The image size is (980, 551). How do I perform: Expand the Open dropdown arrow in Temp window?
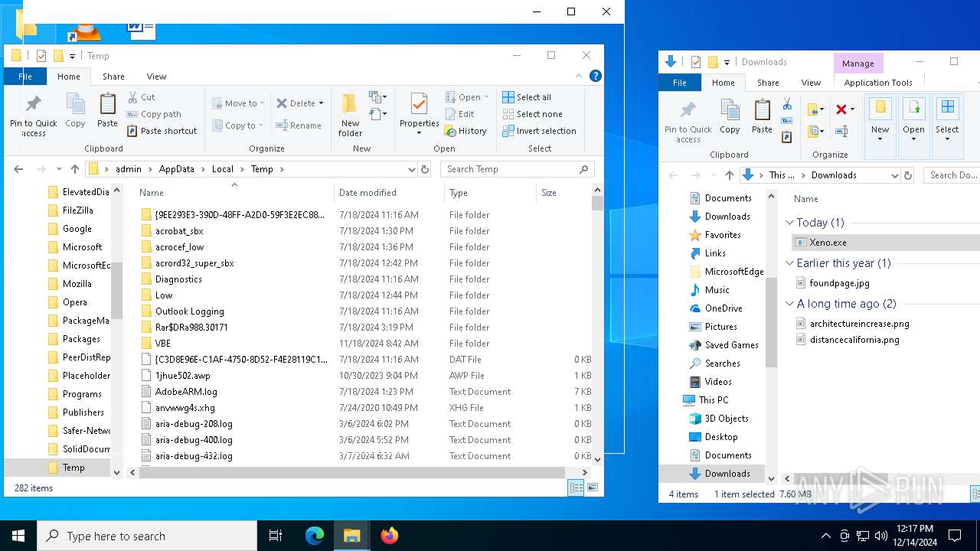[486, 97]
